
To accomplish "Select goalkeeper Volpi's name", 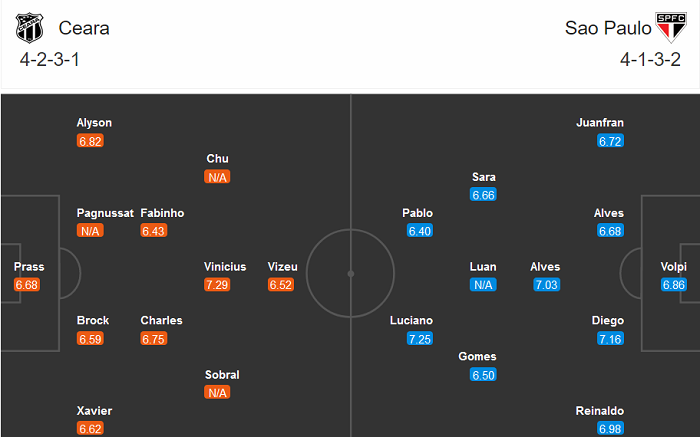I will tap(674, 267).
